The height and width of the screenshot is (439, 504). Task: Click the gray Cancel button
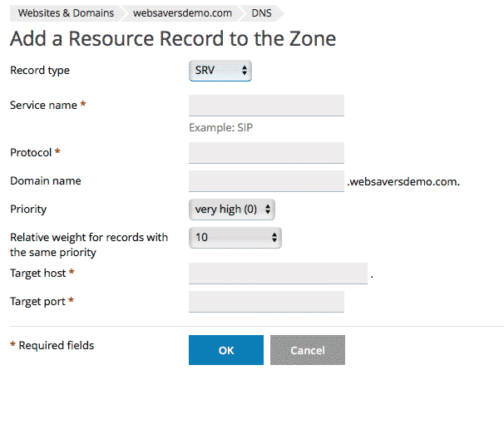(308, 350)
